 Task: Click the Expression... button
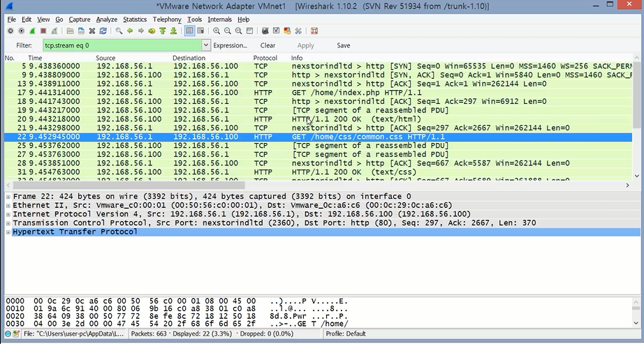230,45
